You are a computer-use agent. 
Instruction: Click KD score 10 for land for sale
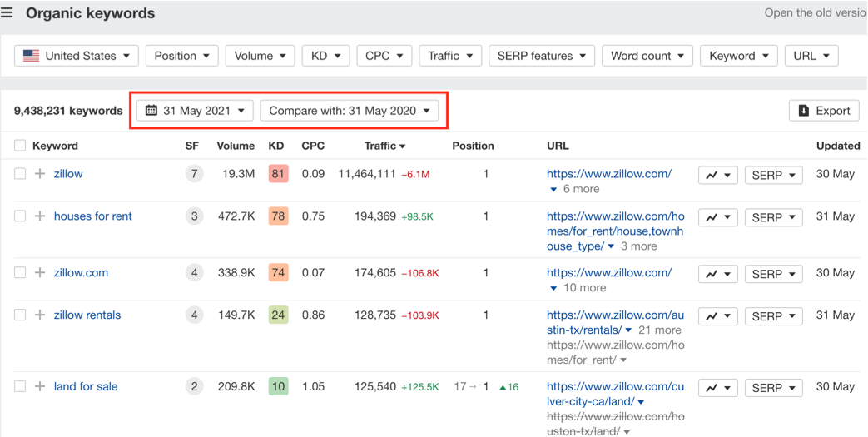278,386
